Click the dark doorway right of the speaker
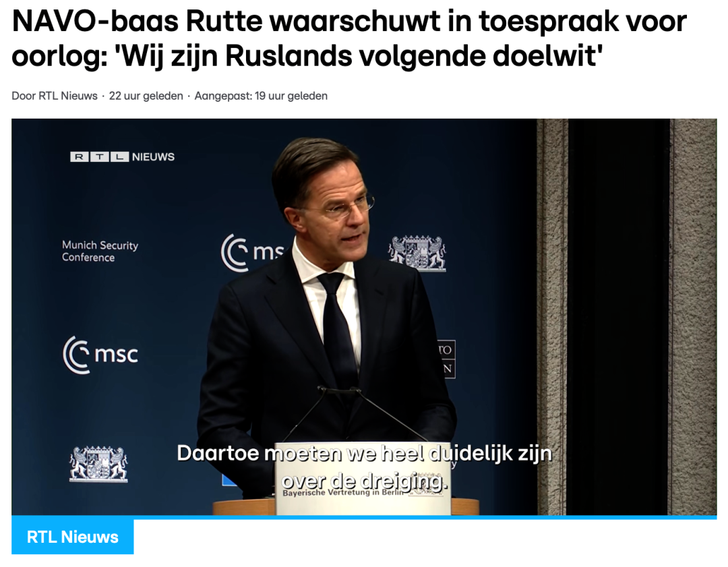 (619, 317)
